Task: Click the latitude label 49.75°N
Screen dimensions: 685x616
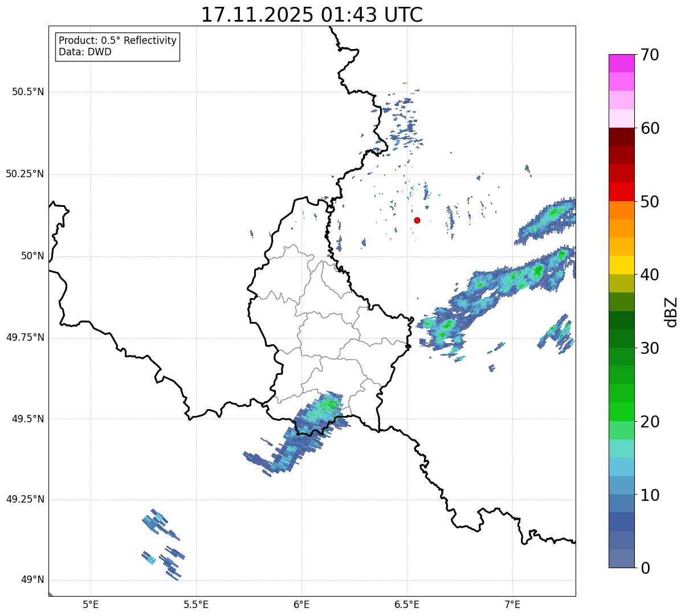Action: 25,337
